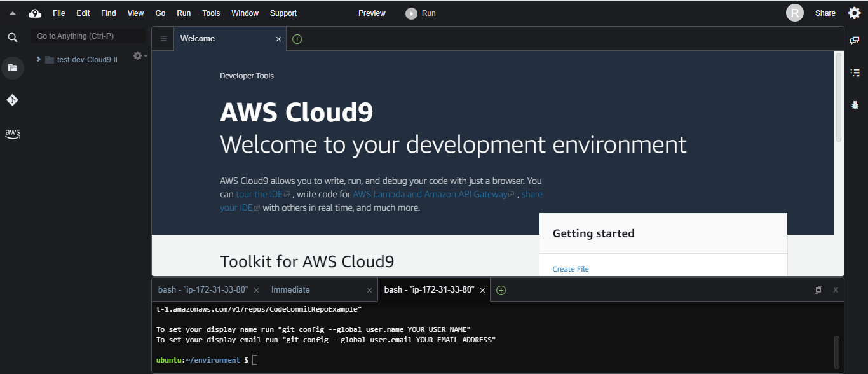Focus the Go to Anything field
Screen dimensions: 868x374
point(88,36)
